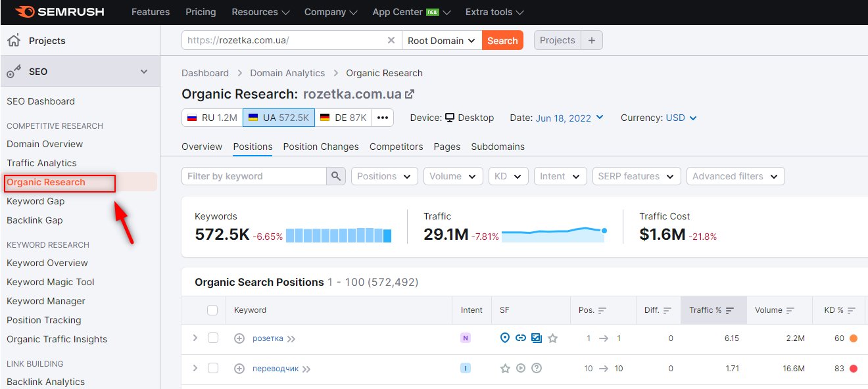Open Pricing in the top navigation
The height and width of the screenshot is (389, 868).
click(x=201, y=12)
